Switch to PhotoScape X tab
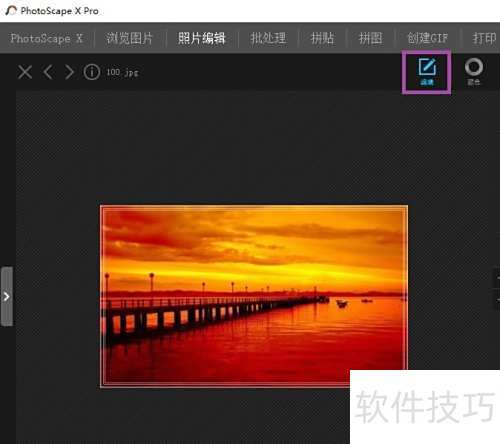This screenshot has height=444, width=500. (46, 38)
